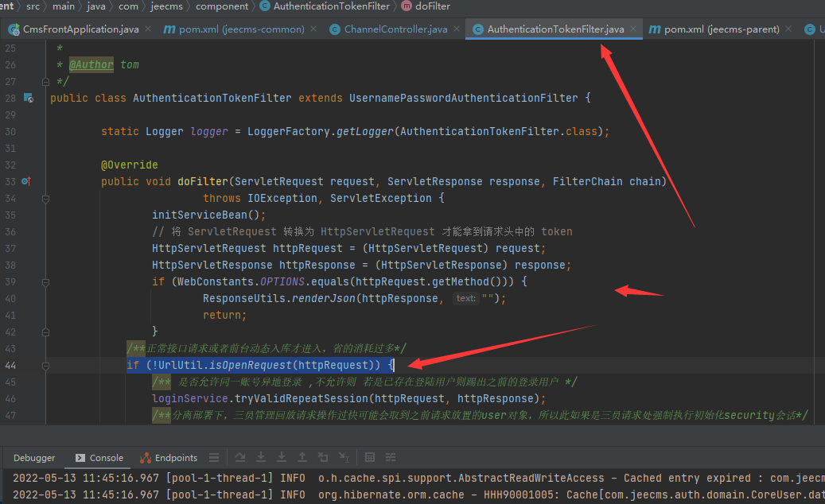Close the CmsFrontApplication.java tab
The width and height of the screenshot is (825, 504).
click(148, 29)
